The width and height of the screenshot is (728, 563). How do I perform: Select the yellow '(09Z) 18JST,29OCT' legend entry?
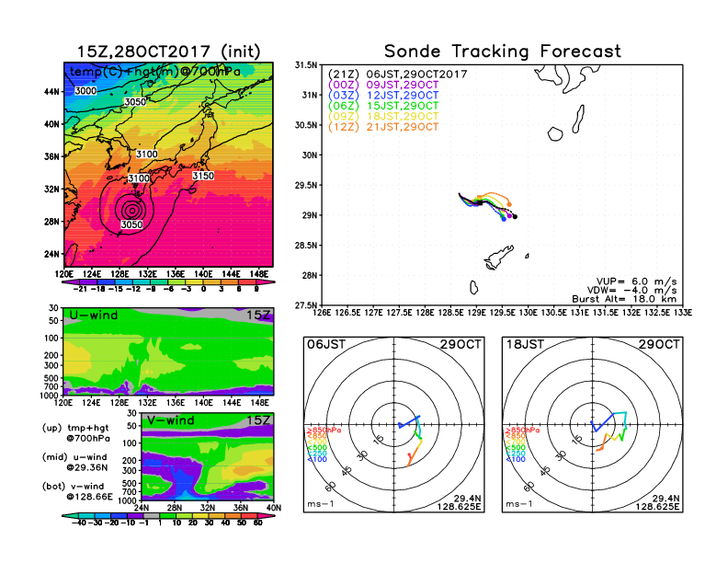pyautogui.click(x=383, y=117)
